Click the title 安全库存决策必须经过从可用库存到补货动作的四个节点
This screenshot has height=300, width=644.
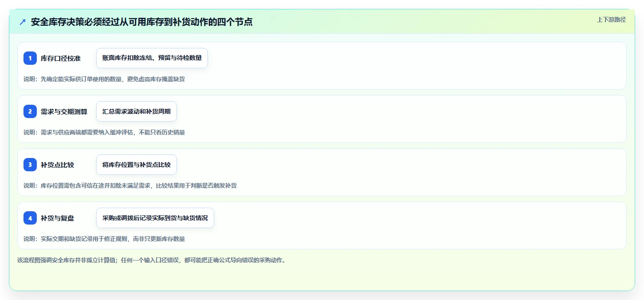[x=142, y=22]
